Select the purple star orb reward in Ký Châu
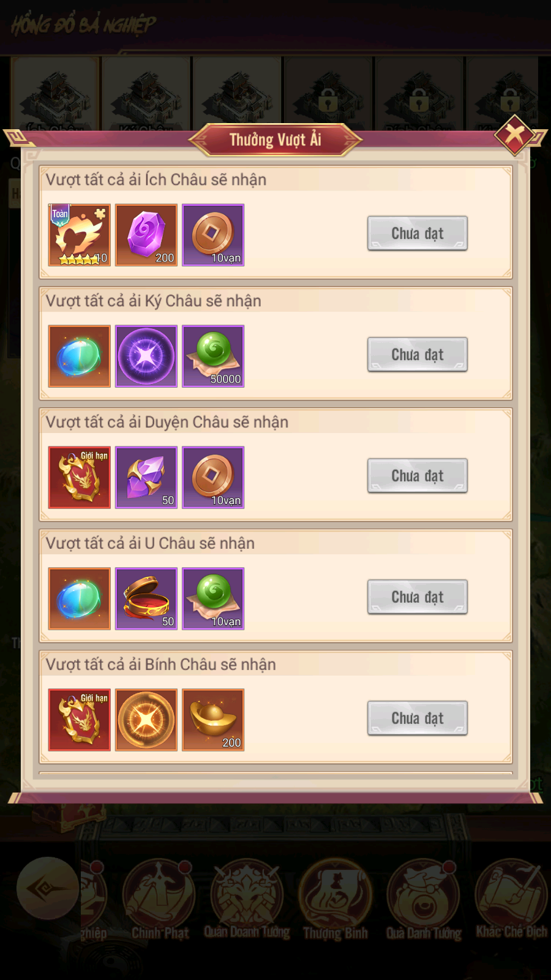 coord(146,356)
